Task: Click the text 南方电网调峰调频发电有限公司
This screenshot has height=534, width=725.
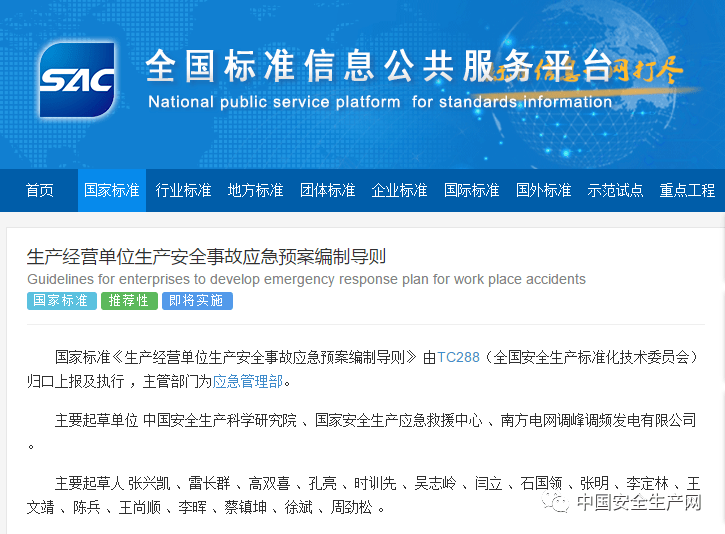Action: pyautogui.click(x=598, y=420)
